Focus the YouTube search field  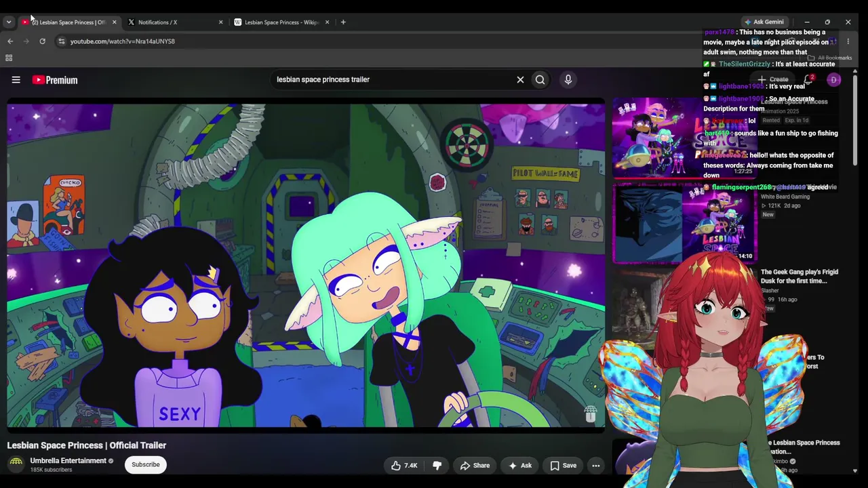click(393, 80)
